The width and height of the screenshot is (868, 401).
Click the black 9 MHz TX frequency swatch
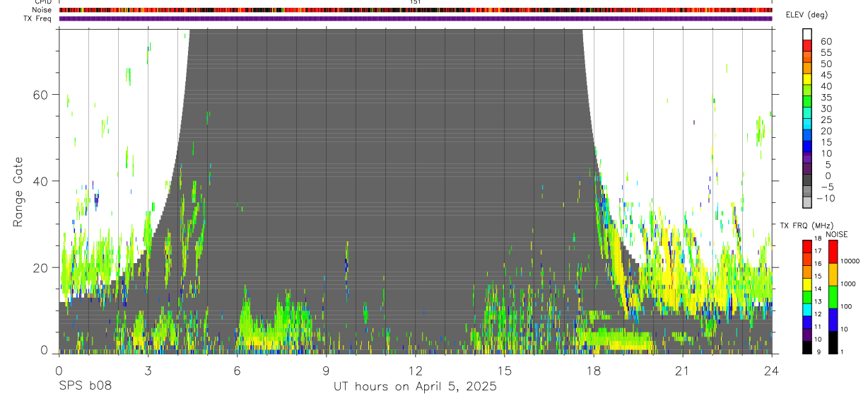tap(807, 347)
